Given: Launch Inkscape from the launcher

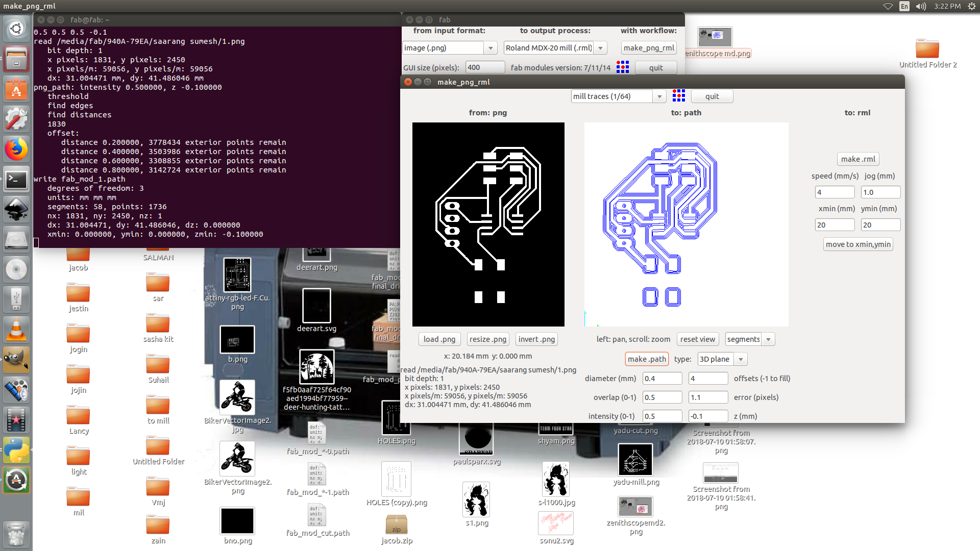Looking at the screenshot, I should 16,209.
